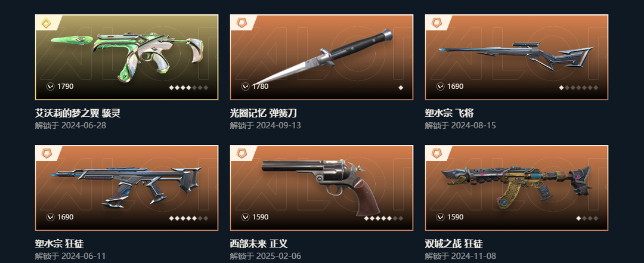
Task: Open the 光圈记忆 弹簧刀 knife thumbnail
Action: coord(321,57)
